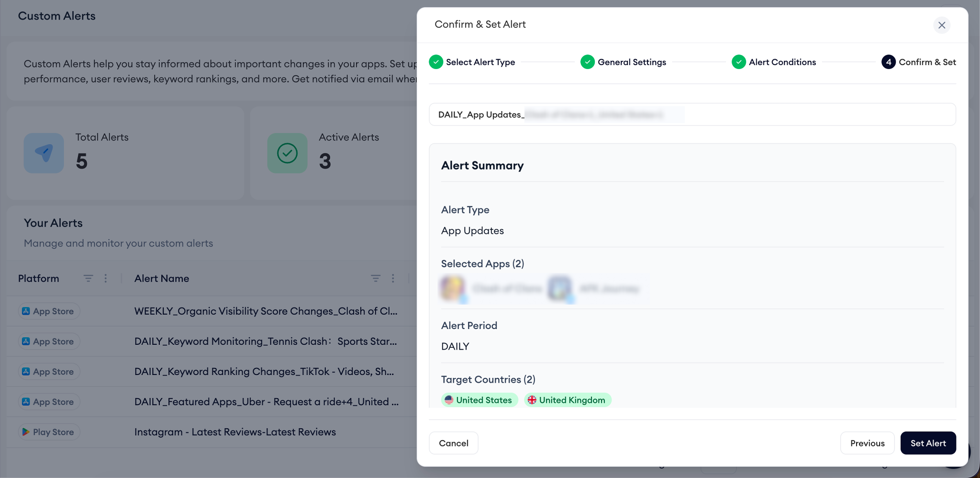Click the Total Alerts paper plane icon

[44, 153]
